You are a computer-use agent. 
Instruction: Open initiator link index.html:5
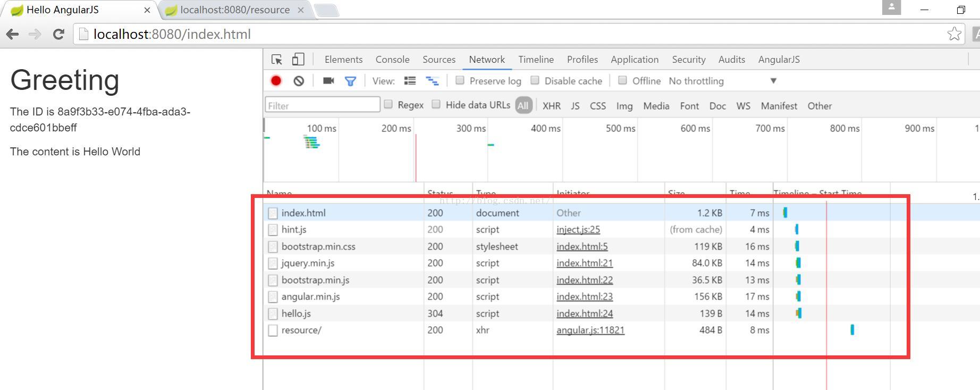(x=582, y=247)
